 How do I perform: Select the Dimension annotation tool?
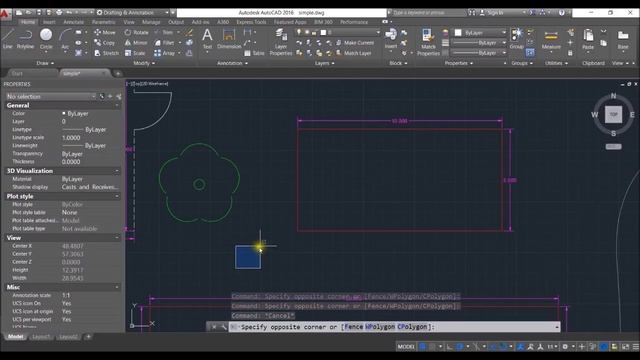pos(229,39)
